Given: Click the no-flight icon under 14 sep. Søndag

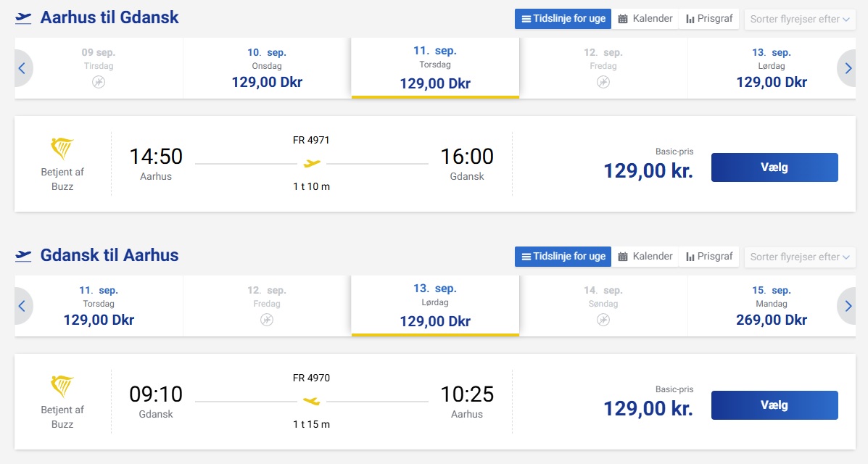Looking at the screenshot, I should point(603,320).
